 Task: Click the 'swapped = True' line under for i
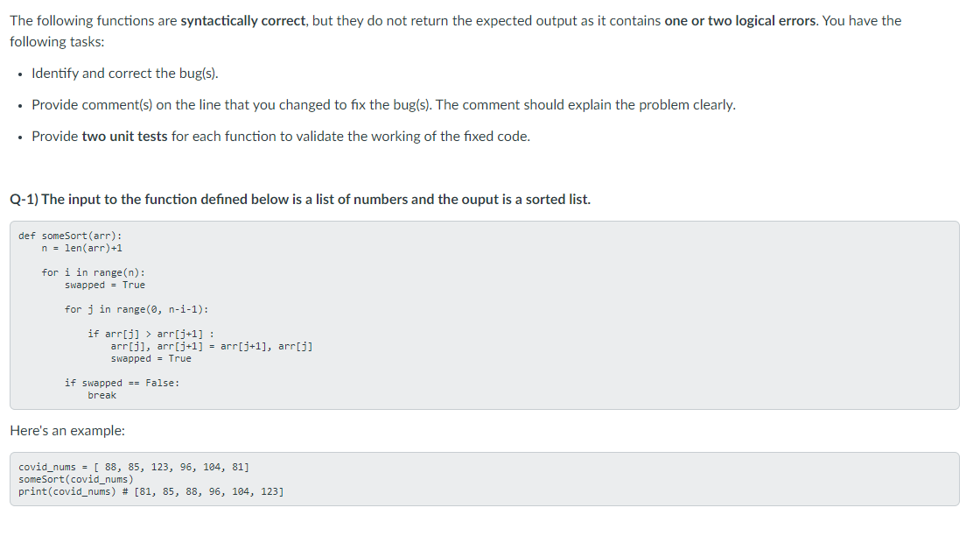tap(105, 286)
